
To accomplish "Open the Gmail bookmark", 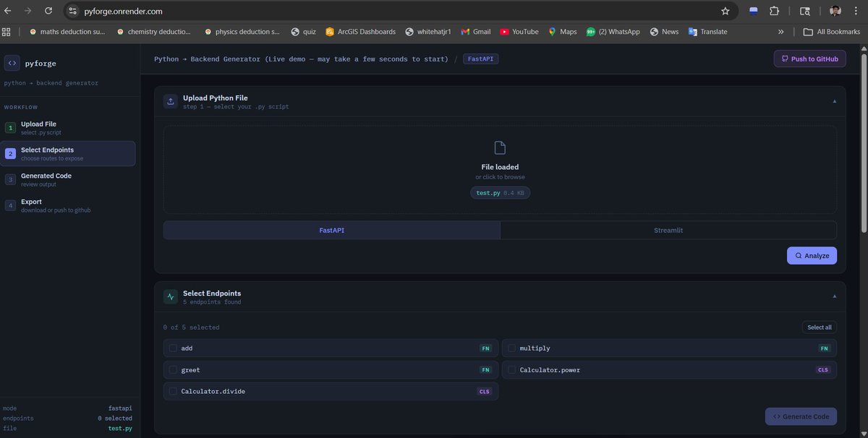I will click(475, 32).
